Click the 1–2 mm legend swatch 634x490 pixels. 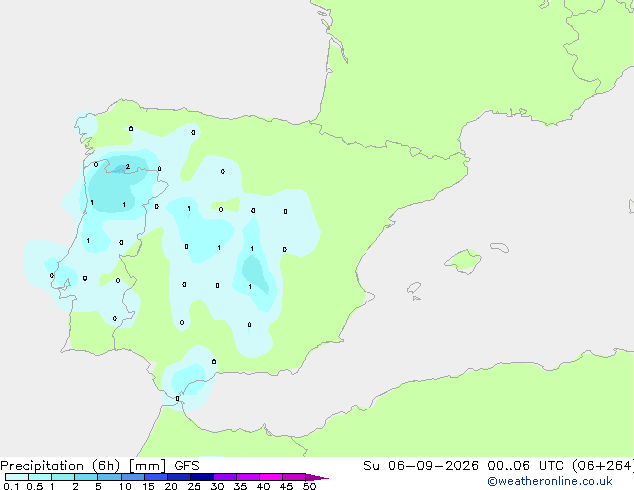(x=63, y=477)
